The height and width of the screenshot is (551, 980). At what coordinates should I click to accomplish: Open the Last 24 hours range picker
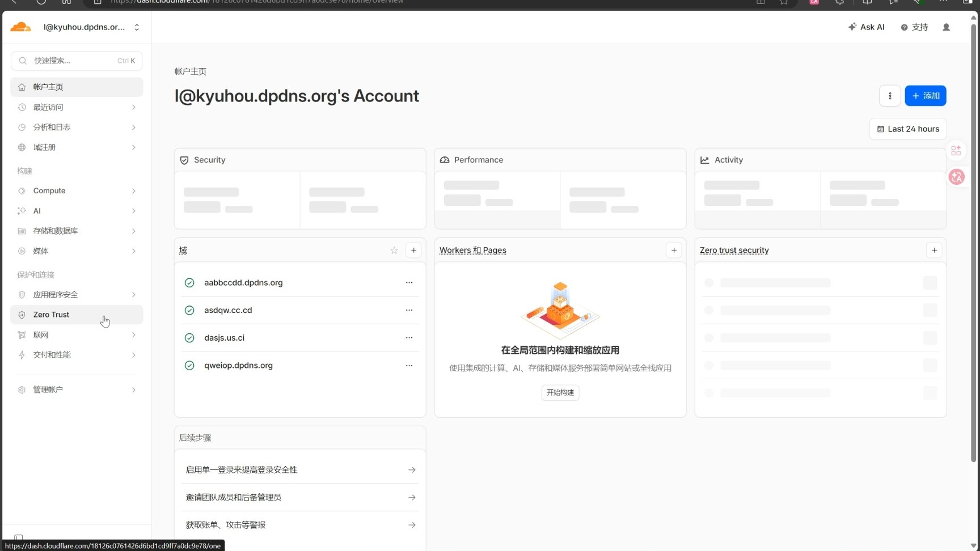(x=908, y=129)
